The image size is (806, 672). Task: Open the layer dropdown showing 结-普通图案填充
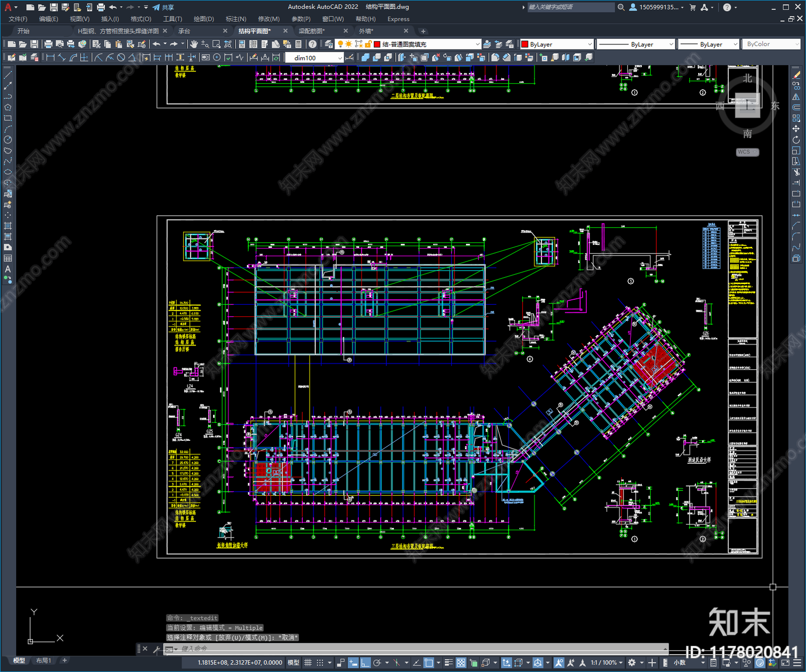pyautogui.click(x=409, y=44)
